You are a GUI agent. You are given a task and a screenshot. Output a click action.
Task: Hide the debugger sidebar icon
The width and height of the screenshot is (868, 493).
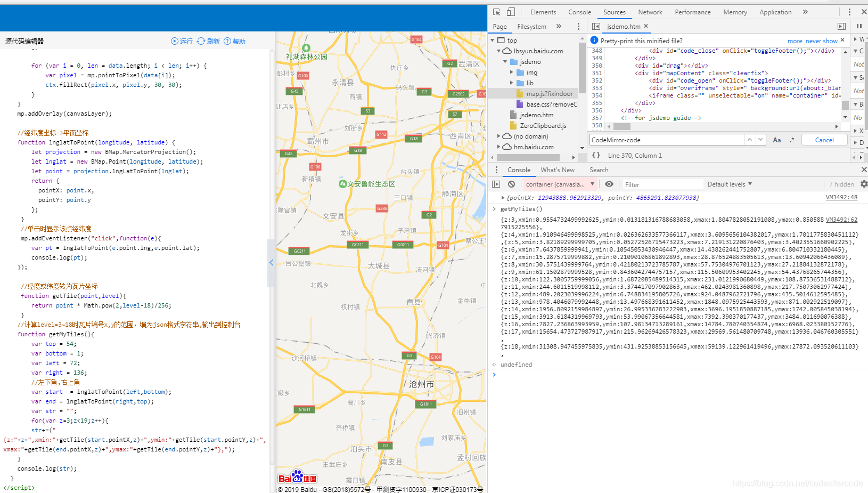click(841, 26)
